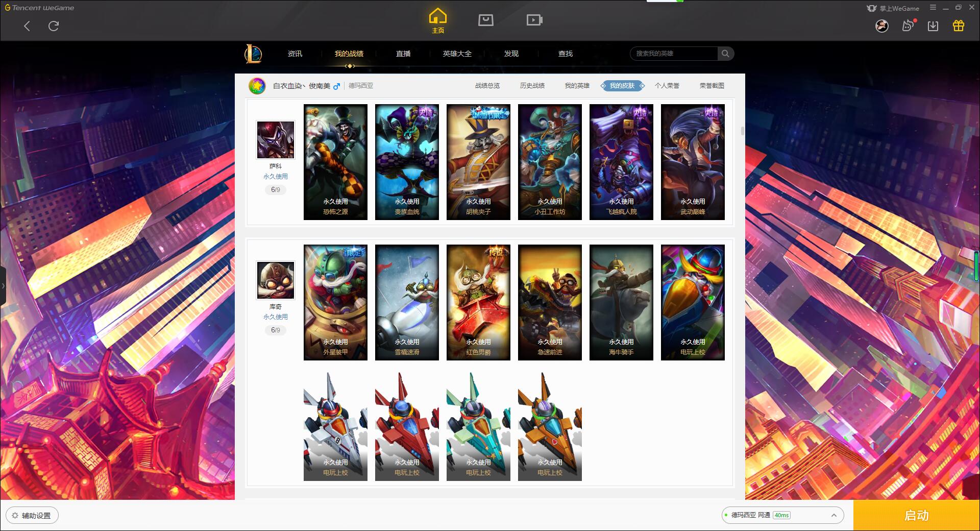The image size is (980, 531).
Task: Open the 胡桃夹子 skin card
Action: [x=478, y=162]
